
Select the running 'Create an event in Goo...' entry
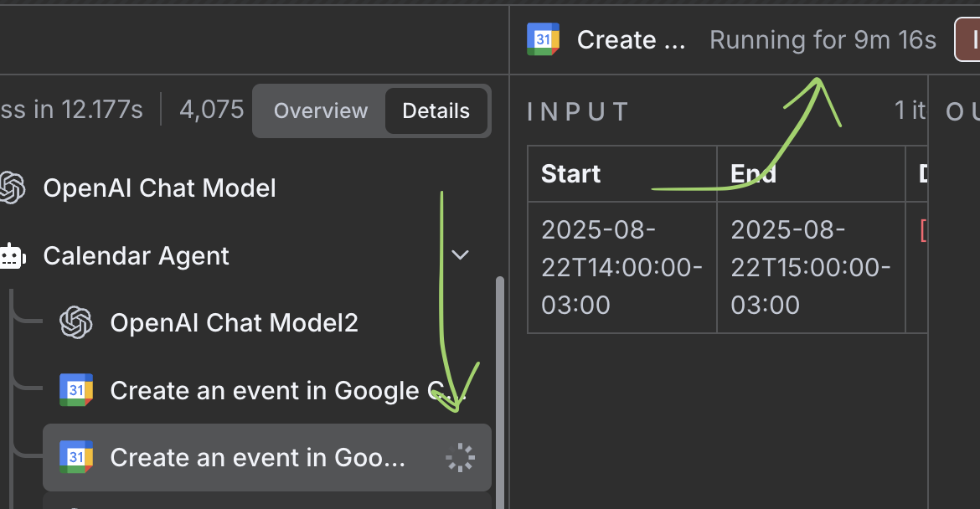pos(267,458)
